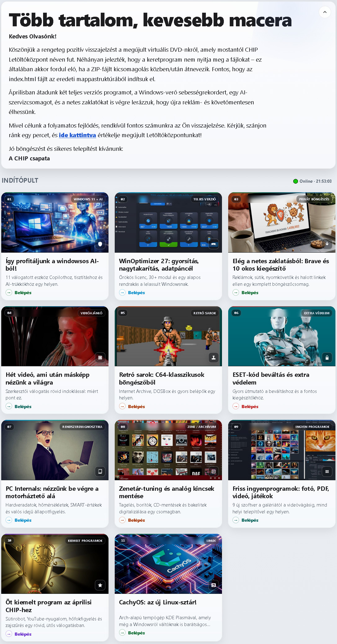Click the joystick icon on Retro sarok card
The height and width of the screenshot is (644, 337).
[213, 358]
